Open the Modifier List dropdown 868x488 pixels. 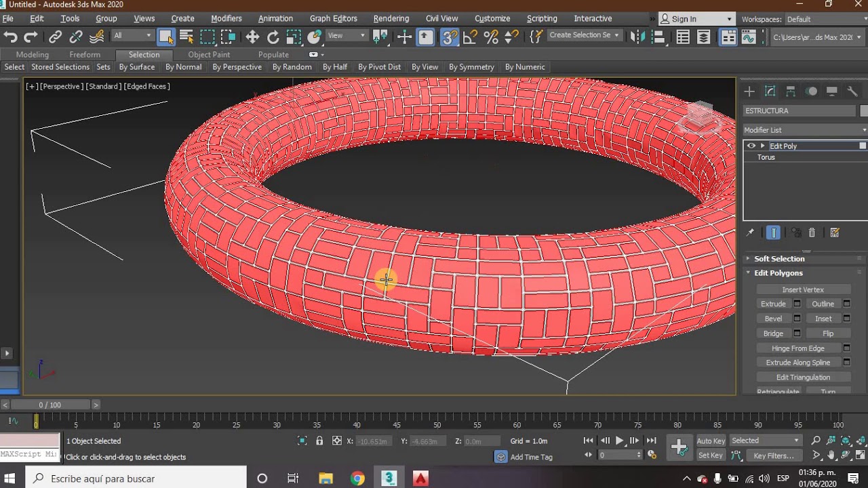point(806,130)
